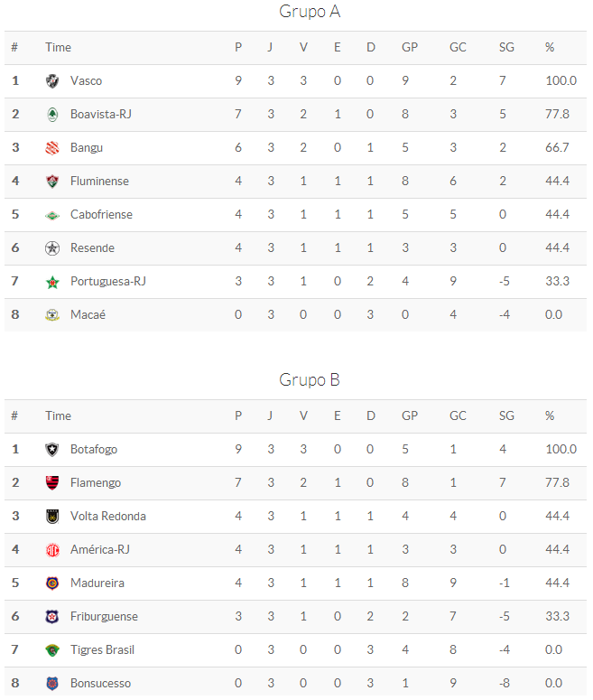Image resolution: width=593 pixels, height=700 pixels.
Task: Click the Time column header in Grupo B
Action: [x=58, y=416]
